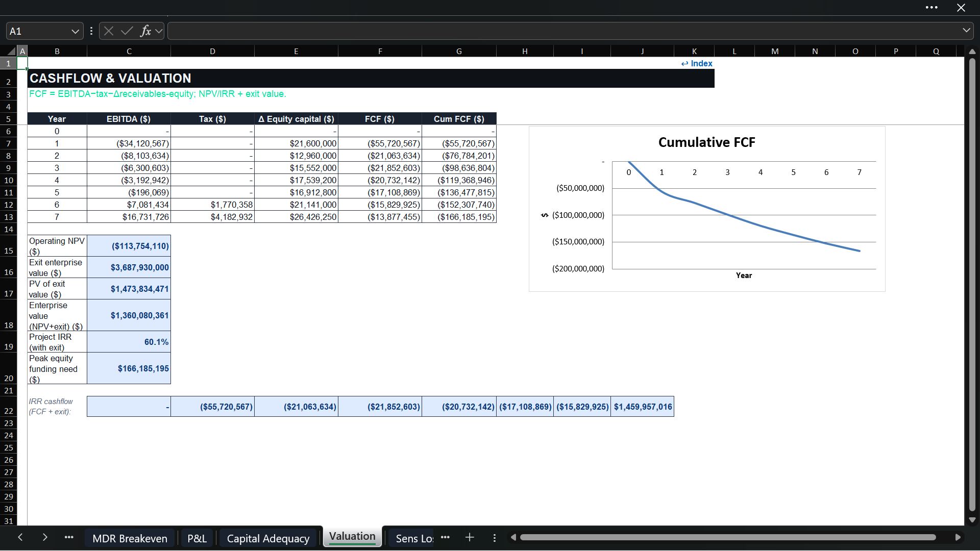Click inside the formula bar input

[561, 31]
